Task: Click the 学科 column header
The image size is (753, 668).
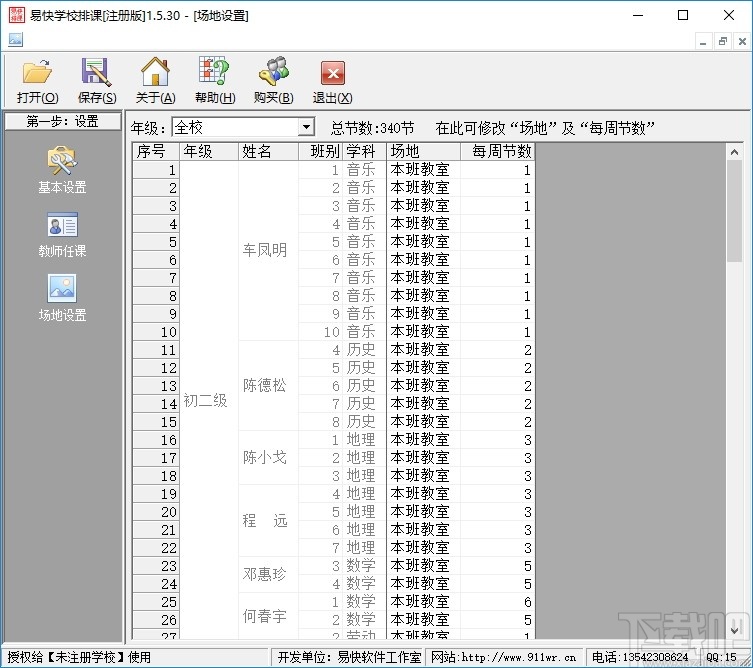Action: pyautogui.click(x=364, y=151)
